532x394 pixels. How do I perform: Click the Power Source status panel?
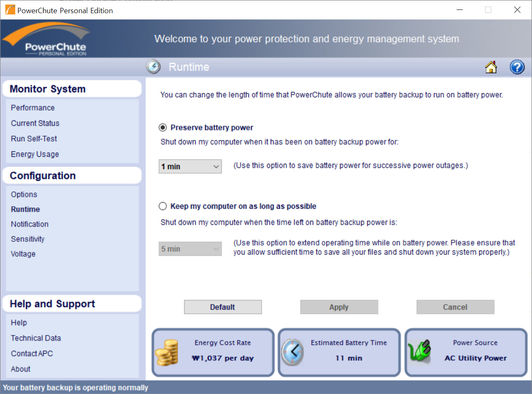(466, 352)
